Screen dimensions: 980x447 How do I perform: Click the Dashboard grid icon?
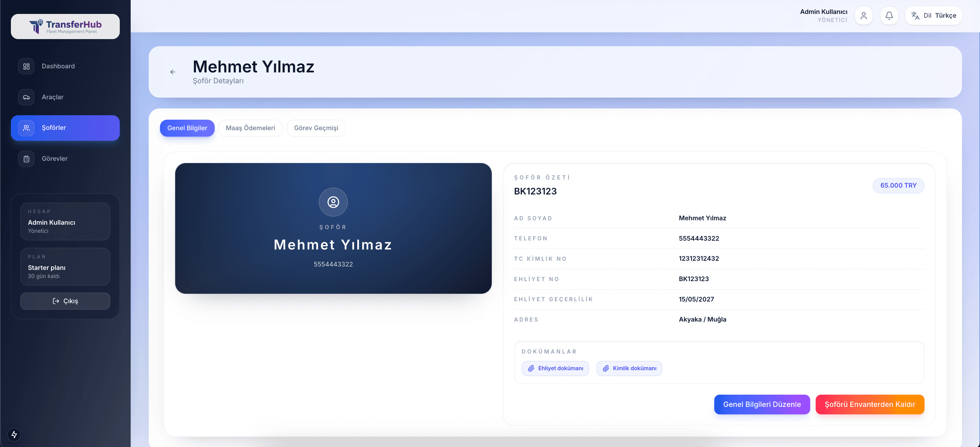click(26, 66)
